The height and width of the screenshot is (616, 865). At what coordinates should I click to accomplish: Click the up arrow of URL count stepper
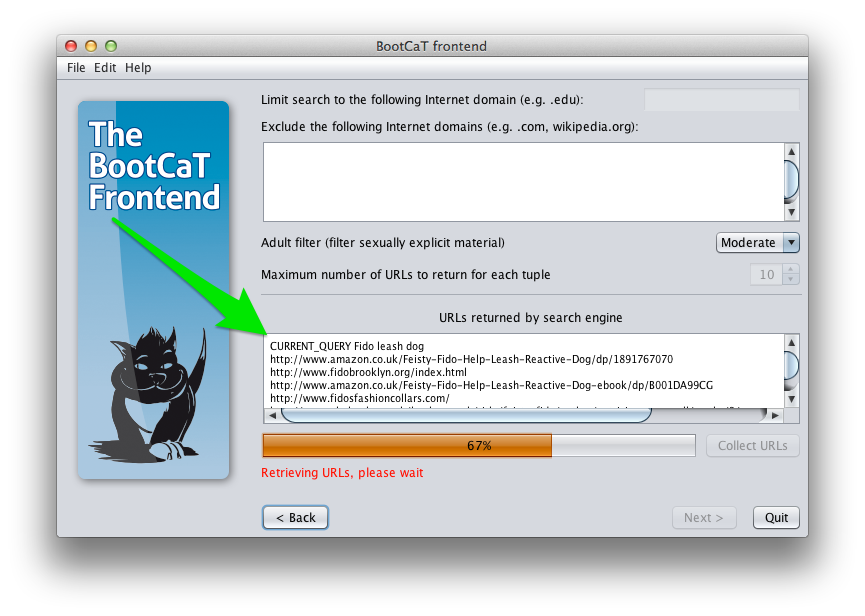[x=791, y=270]
